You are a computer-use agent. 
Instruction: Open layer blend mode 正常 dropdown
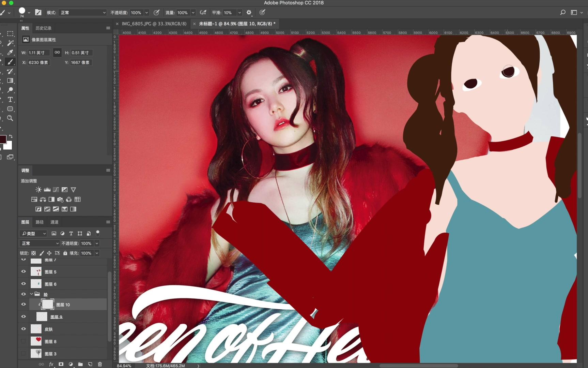pos(40,243)
